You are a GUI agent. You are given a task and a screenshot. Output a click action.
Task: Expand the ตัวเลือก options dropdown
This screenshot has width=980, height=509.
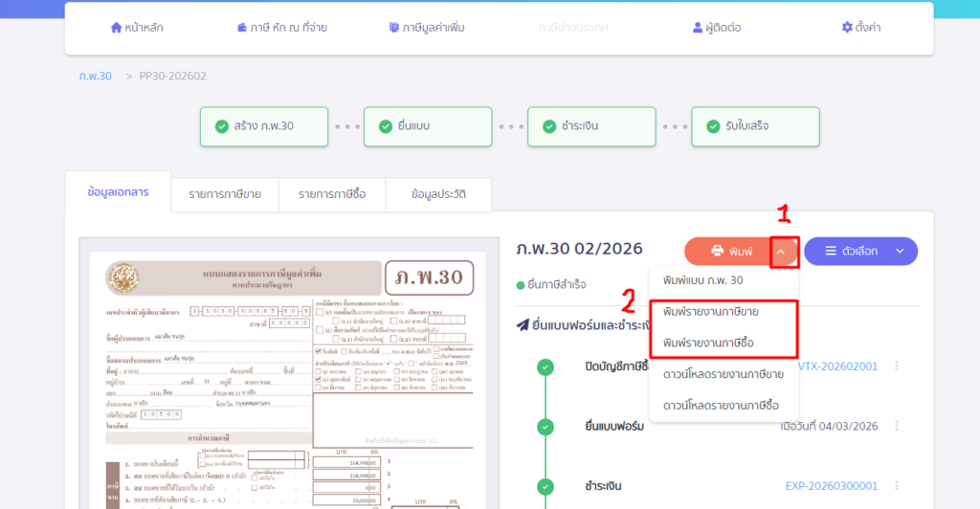tap(861, 252)
